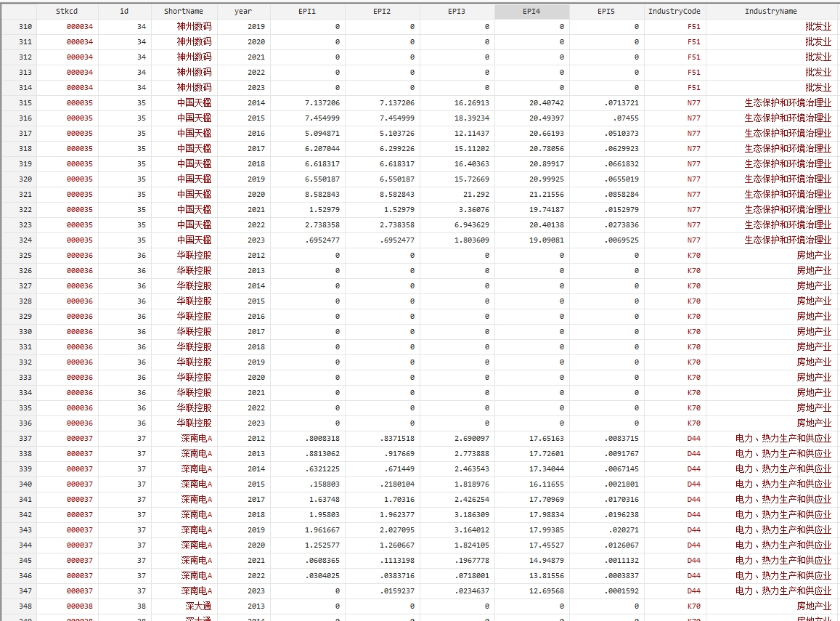840x621 pixels.
Task: Click EPI4 value 19.09081
Action: click(x=547, y=240)
